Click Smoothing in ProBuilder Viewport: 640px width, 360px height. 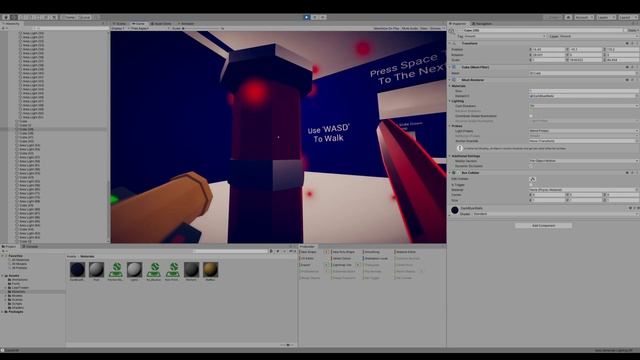[x=372, y=252]
